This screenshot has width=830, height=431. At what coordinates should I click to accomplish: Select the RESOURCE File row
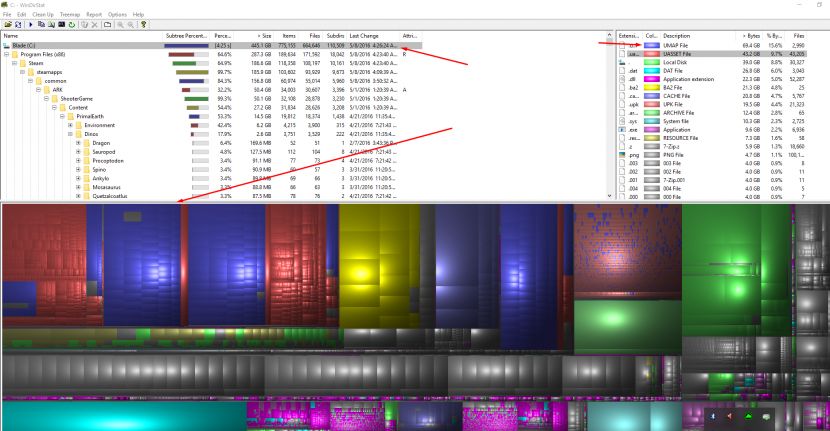click(x=712, y=138)
